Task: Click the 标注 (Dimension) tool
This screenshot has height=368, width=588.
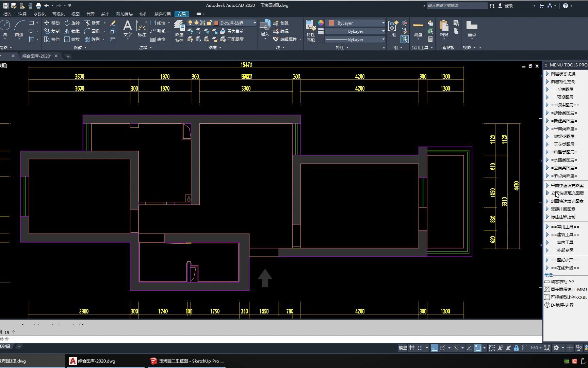Action: [x=142, y=29]
